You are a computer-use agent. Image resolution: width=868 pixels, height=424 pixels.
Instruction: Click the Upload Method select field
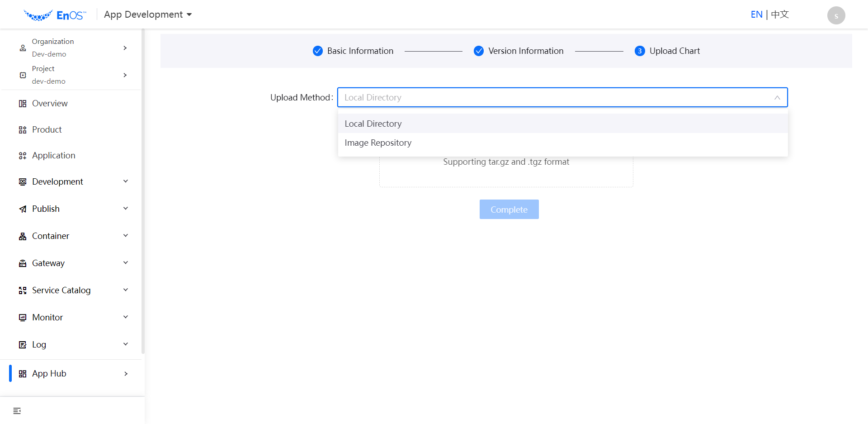562,98
